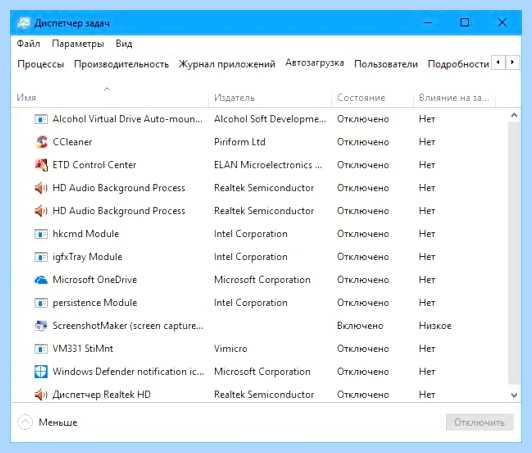
Task: Select the hkcmd Module entry
Action: pos(86,234)
